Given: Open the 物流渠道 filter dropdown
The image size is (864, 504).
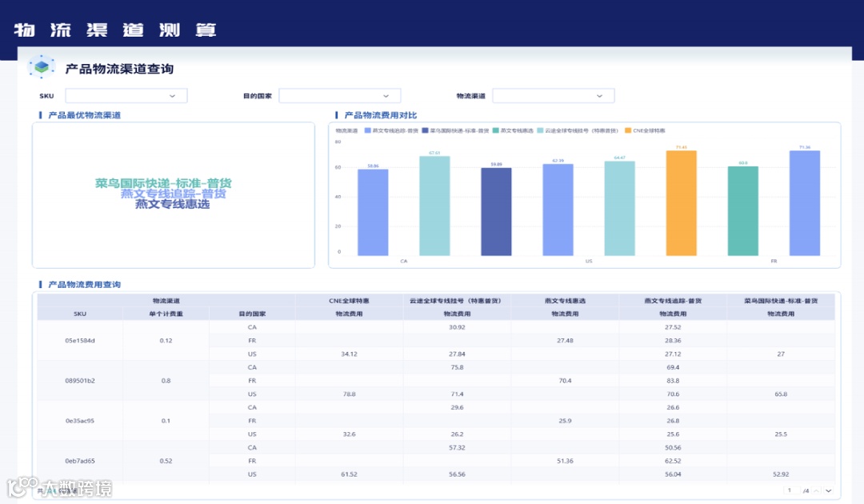Looking at the screenshot, I should pos(554,96).
